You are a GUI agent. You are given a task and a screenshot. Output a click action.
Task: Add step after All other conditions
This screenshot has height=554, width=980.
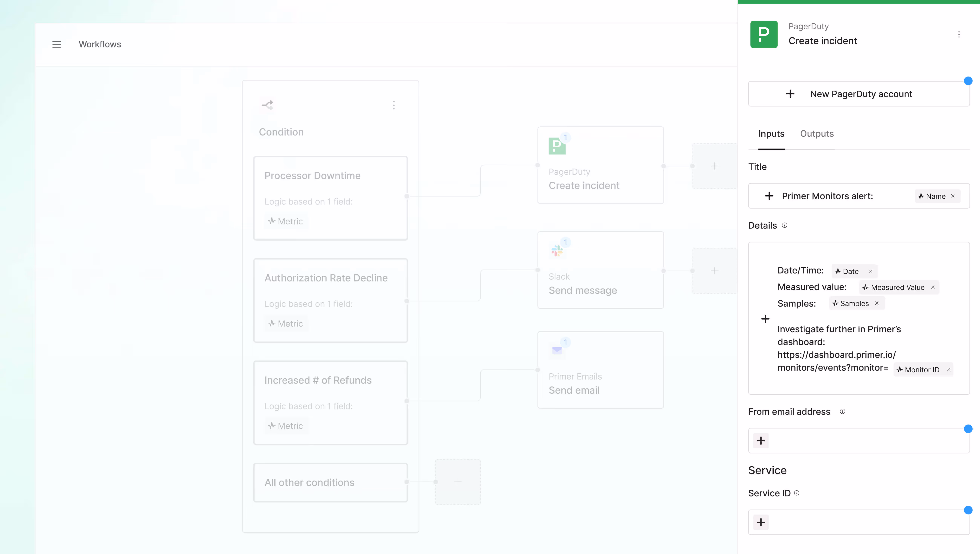[458, 482]
